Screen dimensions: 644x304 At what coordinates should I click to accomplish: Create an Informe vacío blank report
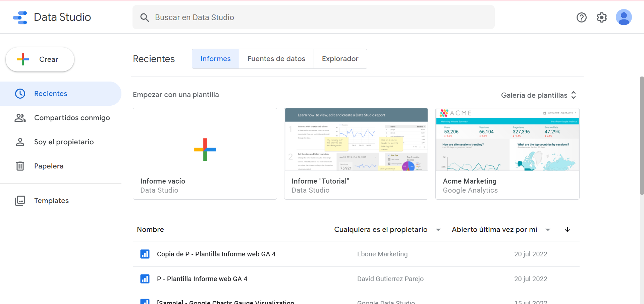tap(205, 150)
